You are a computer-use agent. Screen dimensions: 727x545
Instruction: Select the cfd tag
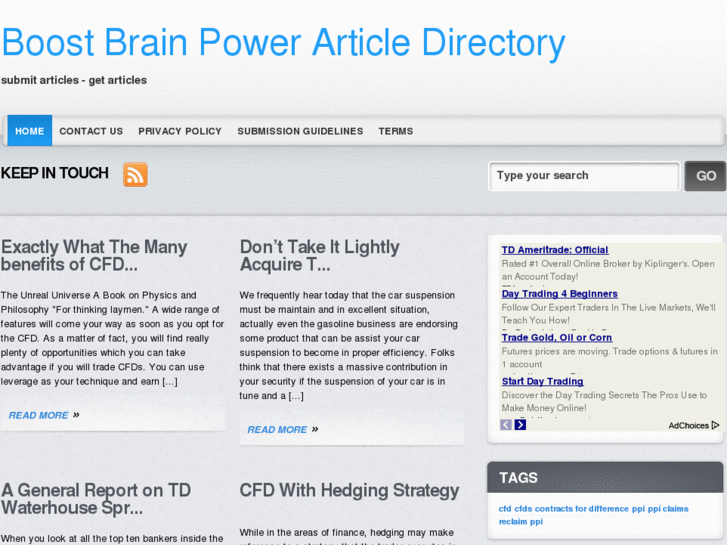pyautogui.click(x=504, y=509)
